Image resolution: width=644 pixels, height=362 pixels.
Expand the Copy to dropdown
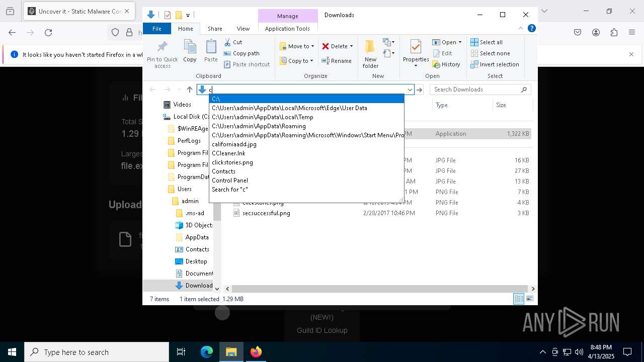(311, 61)
